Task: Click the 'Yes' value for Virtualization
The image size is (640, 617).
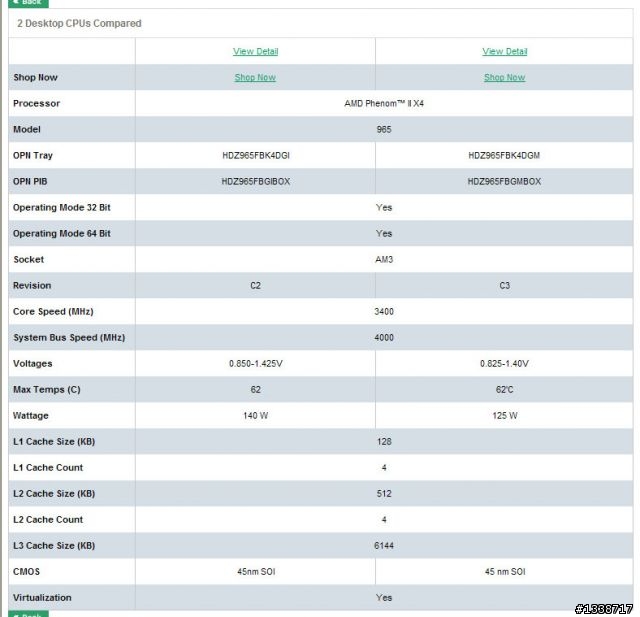Action: tap(384, 598)
